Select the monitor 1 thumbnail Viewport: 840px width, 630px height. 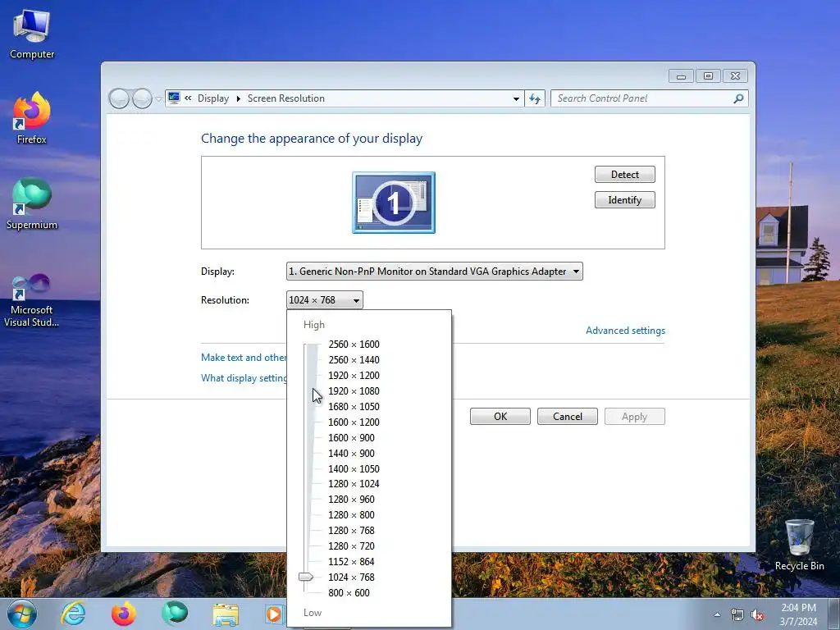(x=394, y=203)
